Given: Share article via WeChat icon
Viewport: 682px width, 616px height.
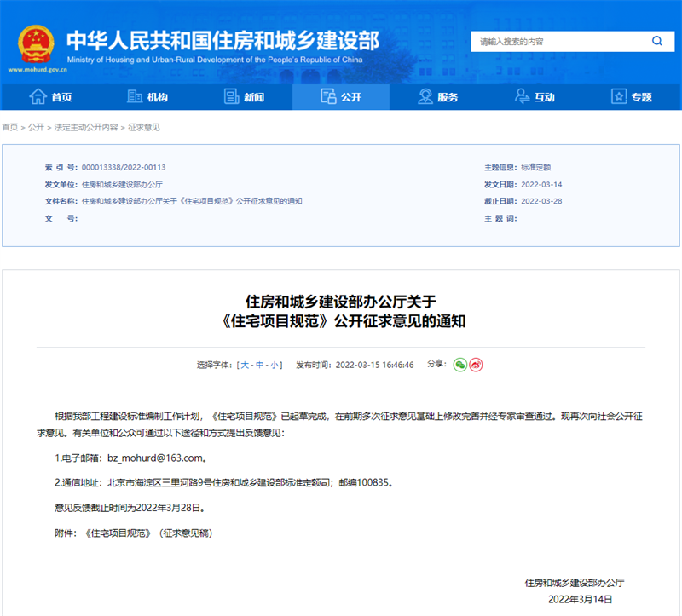Looking at the screenshot, I should point(459,365).
